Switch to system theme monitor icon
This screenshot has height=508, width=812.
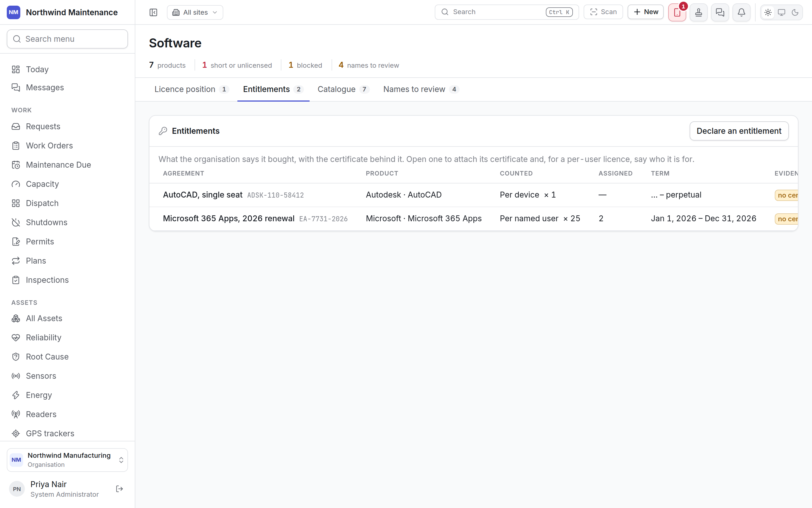782,12
